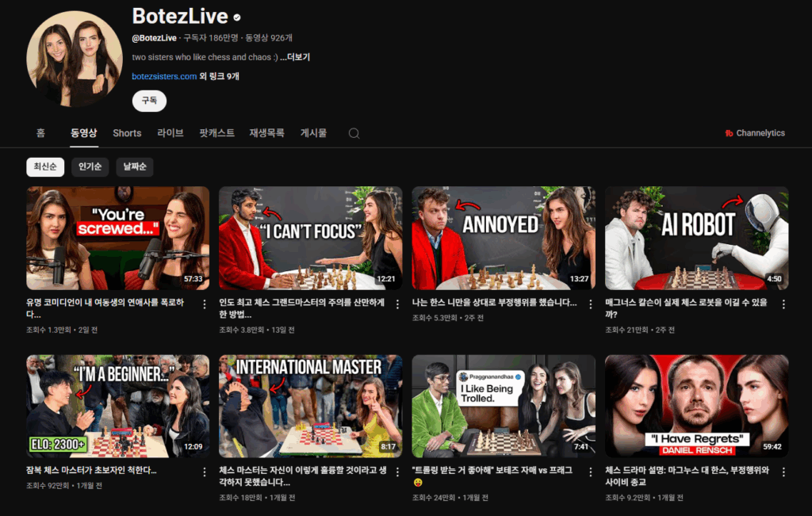
Task: Switch to the 재생목록 tab
Action: 266,133
